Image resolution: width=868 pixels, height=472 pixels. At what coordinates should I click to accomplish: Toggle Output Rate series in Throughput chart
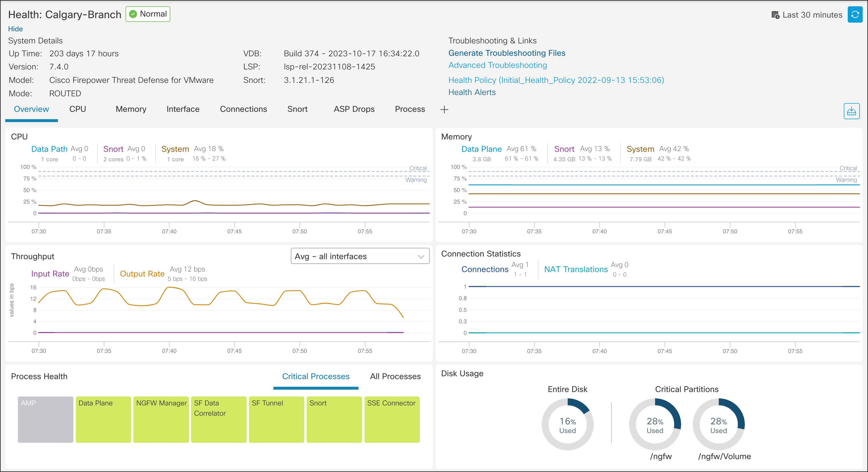(x=142, y=274)
